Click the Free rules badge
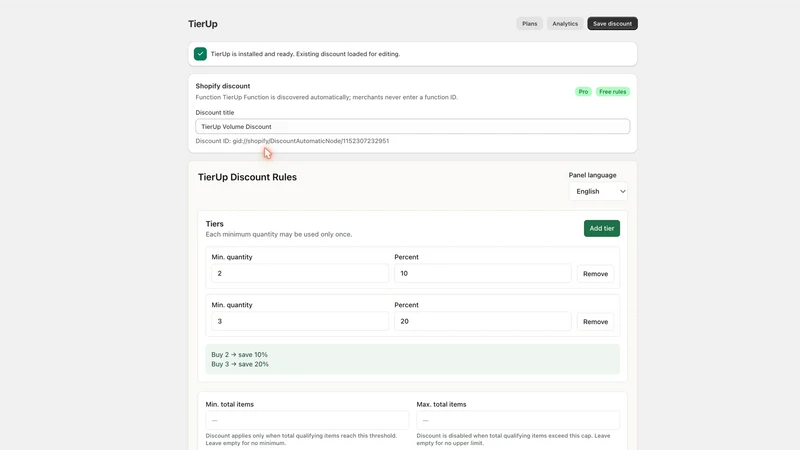The width and height of the screenshot is (800, 450). (612, 92)
